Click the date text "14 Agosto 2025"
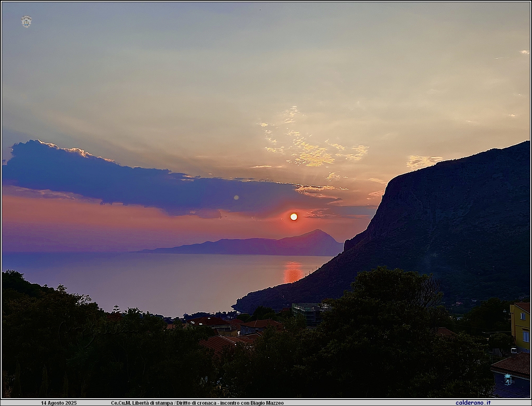The width and height of the screenshot is (532, 406). [x=59, y=403]
